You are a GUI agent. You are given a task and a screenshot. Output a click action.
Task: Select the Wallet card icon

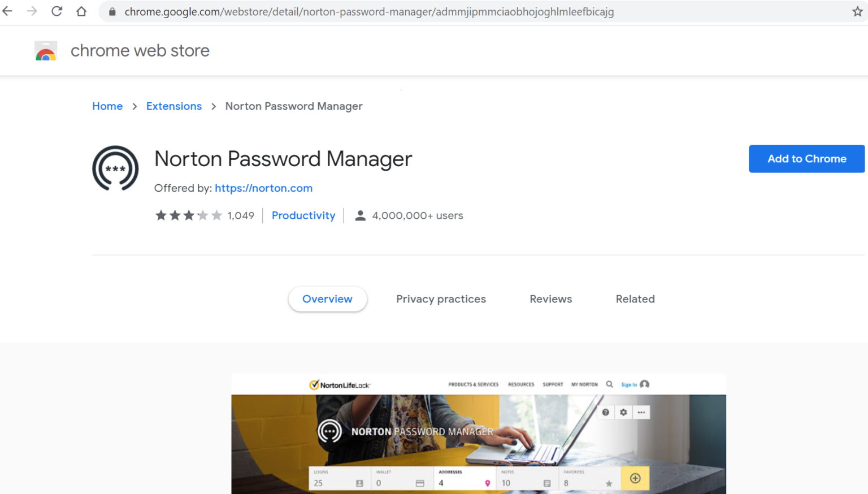[420, 483]
